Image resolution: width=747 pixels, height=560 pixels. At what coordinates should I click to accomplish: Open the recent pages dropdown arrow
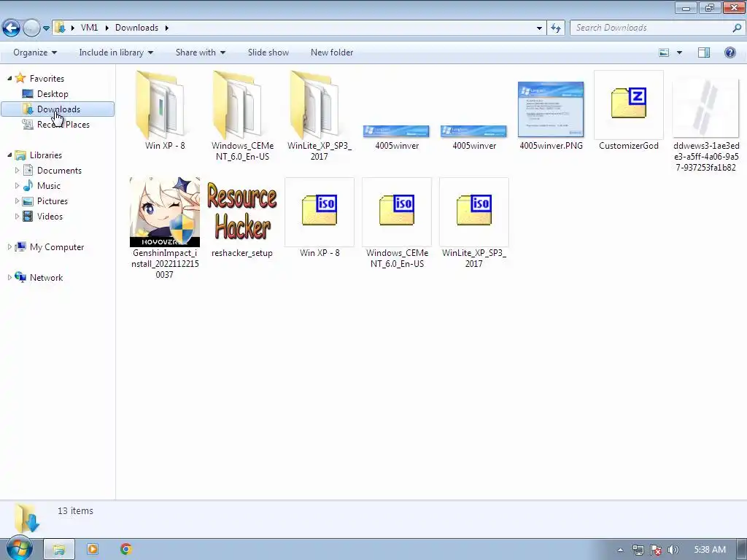(x=46, y=28)
